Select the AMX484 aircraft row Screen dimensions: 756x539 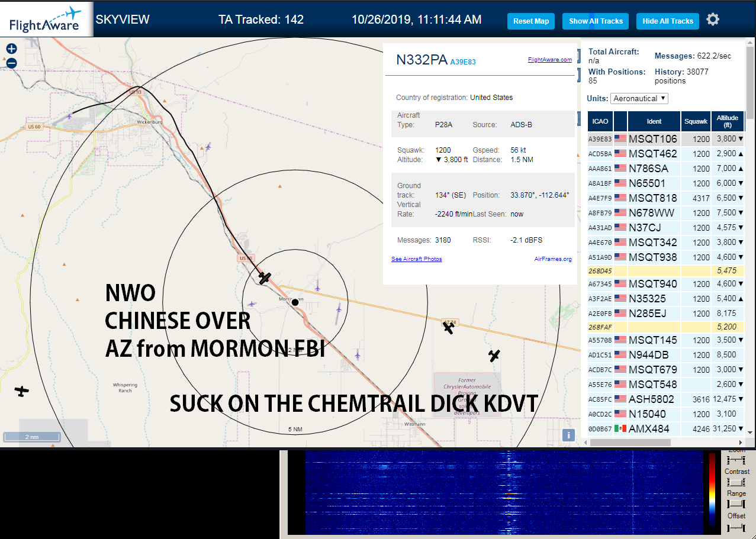tap(666, 429)
